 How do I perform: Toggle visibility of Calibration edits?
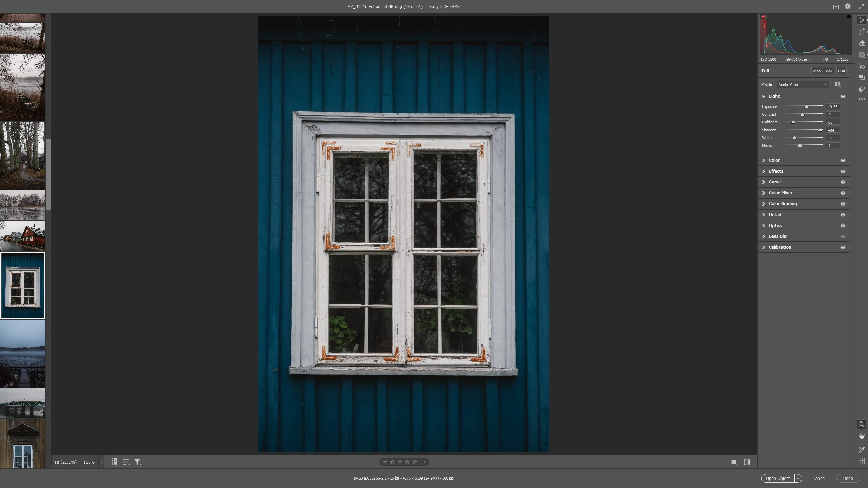point(843,247)
